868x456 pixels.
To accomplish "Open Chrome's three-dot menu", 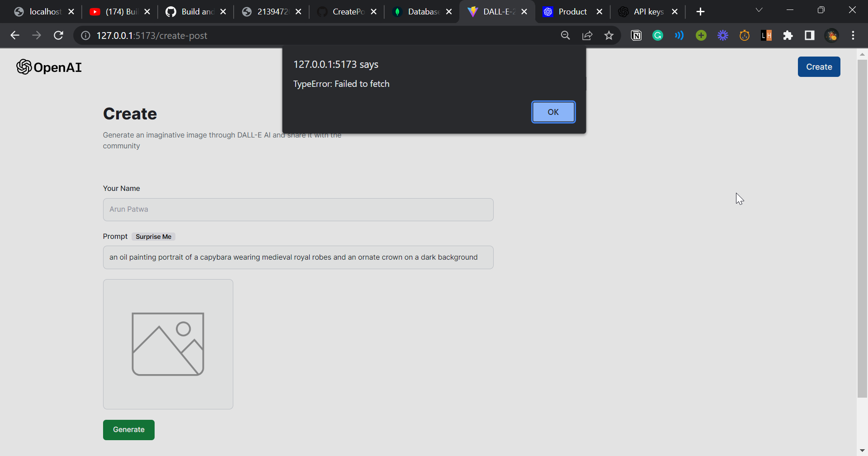I will click(854, 35).
